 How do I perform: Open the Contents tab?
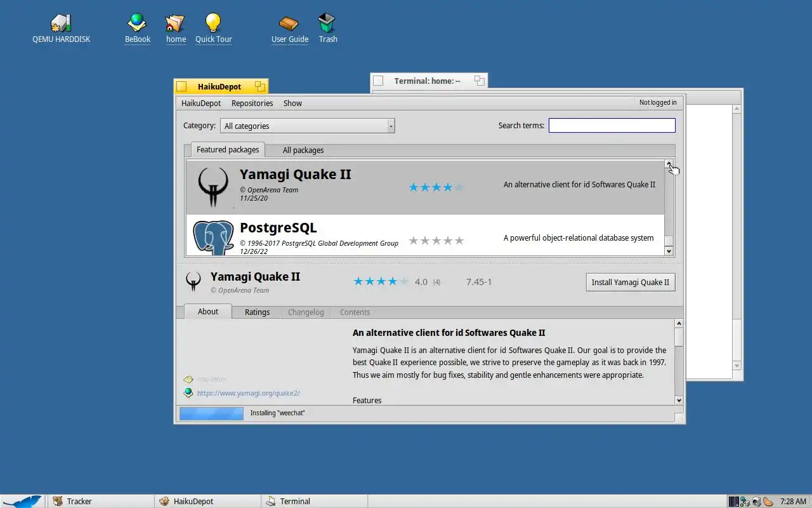tap(355, 312)
